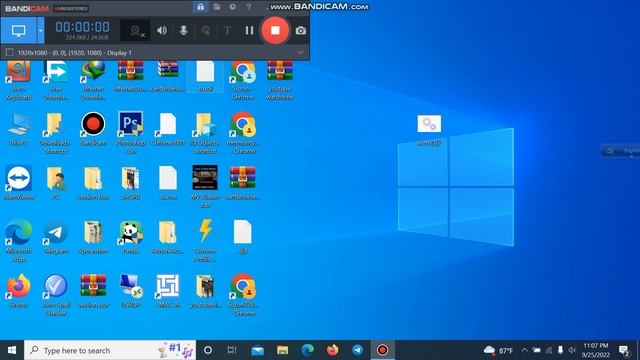
Task: Open Microsoft Edge from the taskbar
Action: (307, 350)
